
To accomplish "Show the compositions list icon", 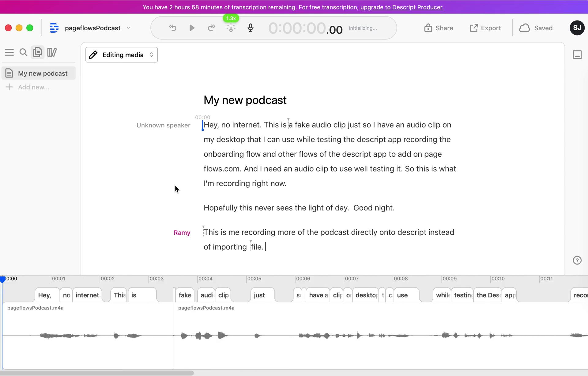I will click(x=38, y=52).
